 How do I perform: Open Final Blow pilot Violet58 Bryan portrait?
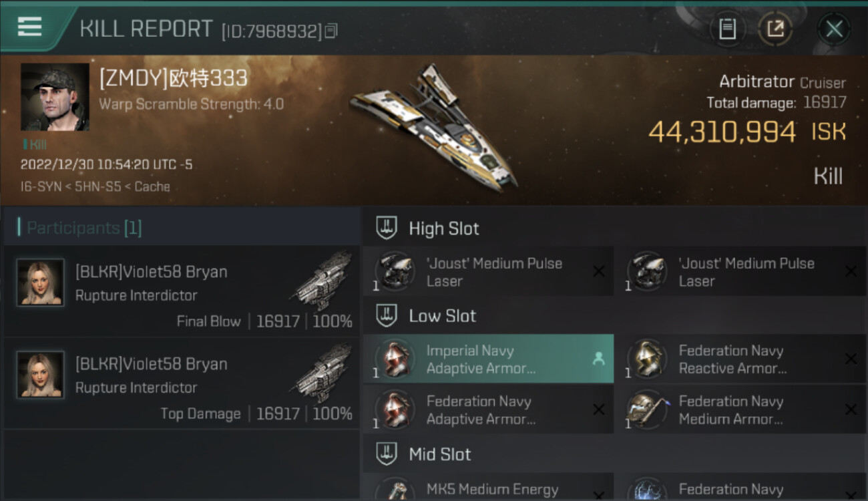[x=41, y=283]
